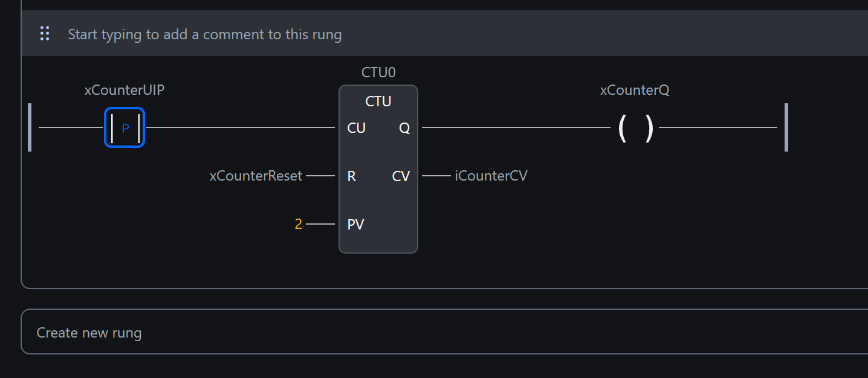The height and width of the screenshot is (378, 868).
Task: Select the CTU function block title
Action: tap(378, 101)
